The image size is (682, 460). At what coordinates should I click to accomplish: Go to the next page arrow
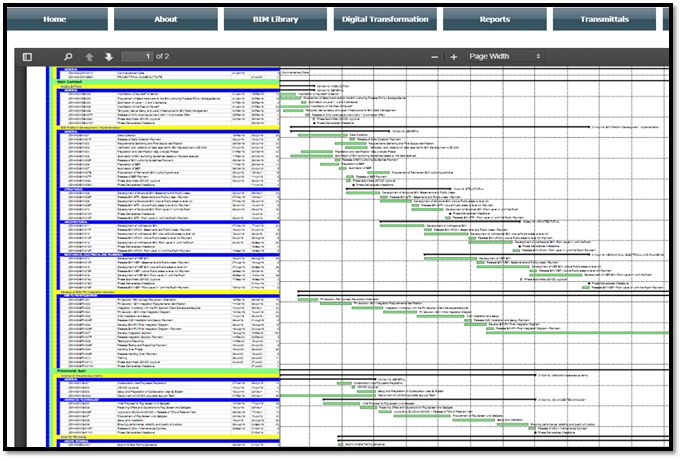[109, 57]
